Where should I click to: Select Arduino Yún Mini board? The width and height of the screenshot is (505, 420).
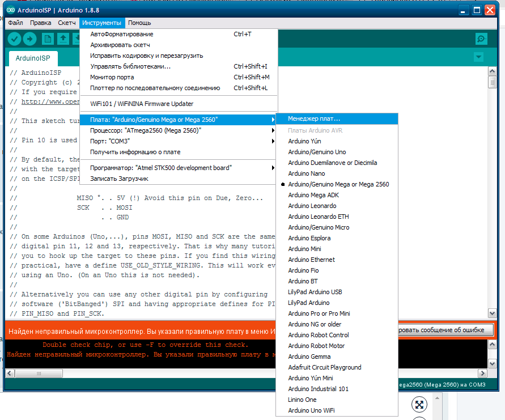(x=337, y=378)
